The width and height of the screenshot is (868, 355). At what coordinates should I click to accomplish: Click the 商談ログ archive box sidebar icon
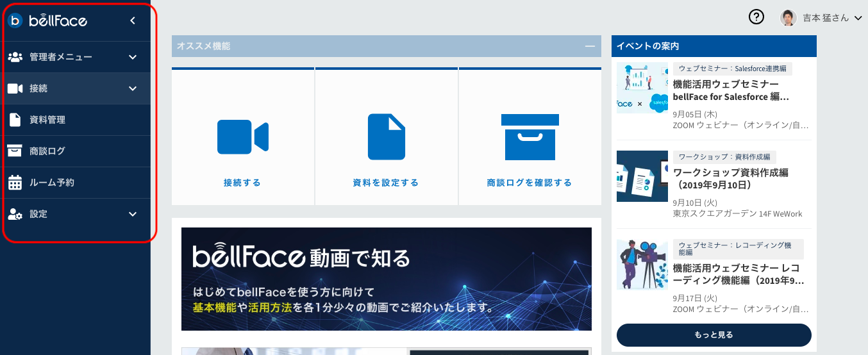pos(15,151)
